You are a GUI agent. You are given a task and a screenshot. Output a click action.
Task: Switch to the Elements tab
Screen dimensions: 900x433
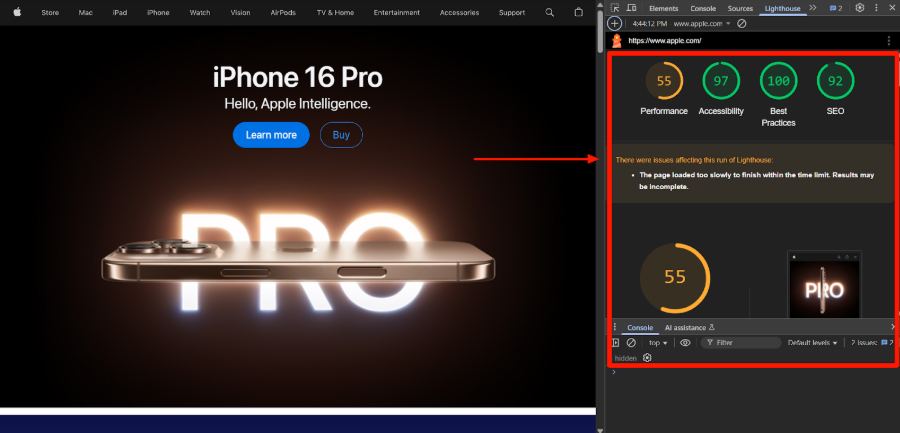coord(664,8)
